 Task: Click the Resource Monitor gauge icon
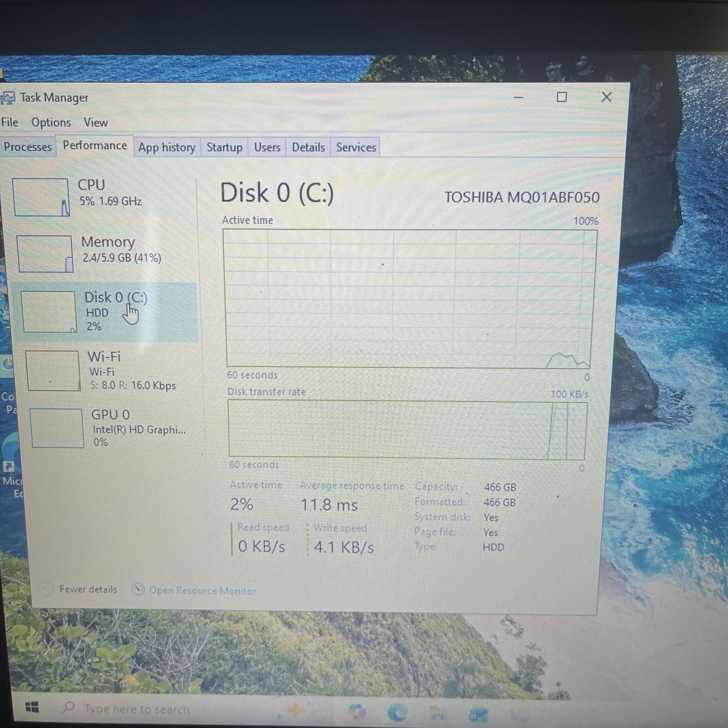[138, 590]
